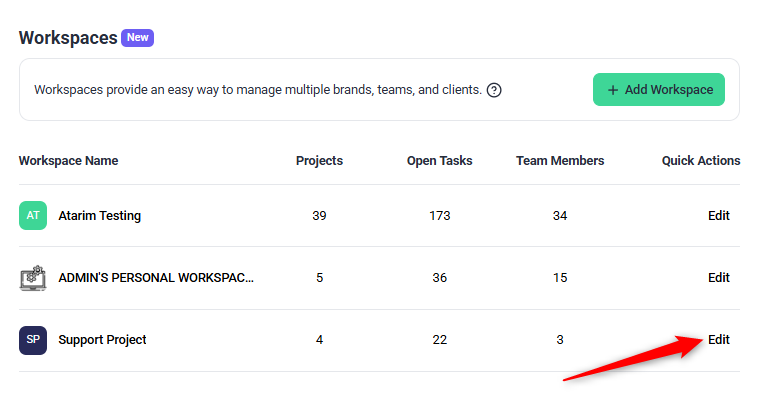Select the 39 projects count for Atarim Testing
Viewport: 768px width, 413px height.
(x=319, y=215)
